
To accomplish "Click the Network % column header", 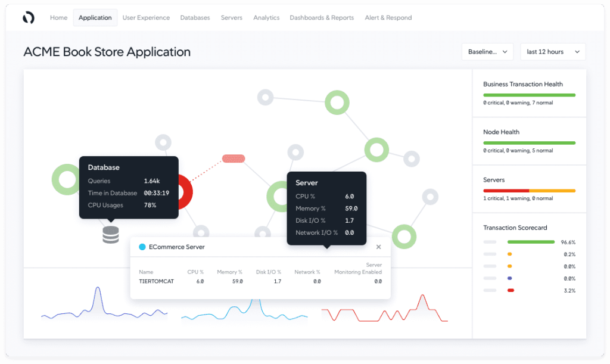I will [307, 272].
